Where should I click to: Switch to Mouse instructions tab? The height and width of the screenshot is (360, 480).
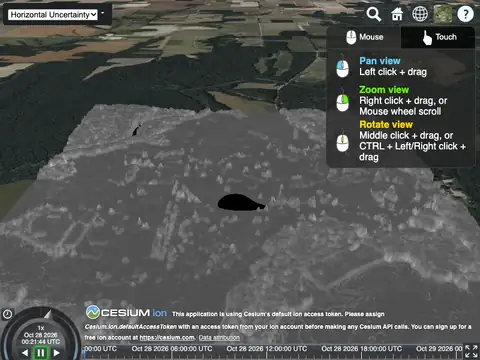point(364,37)
